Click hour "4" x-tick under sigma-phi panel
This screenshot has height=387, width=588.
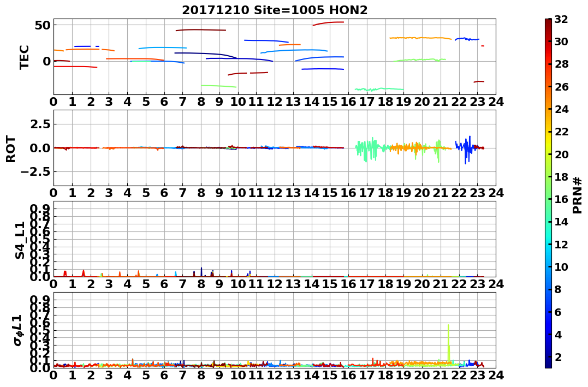coord(128,376)
